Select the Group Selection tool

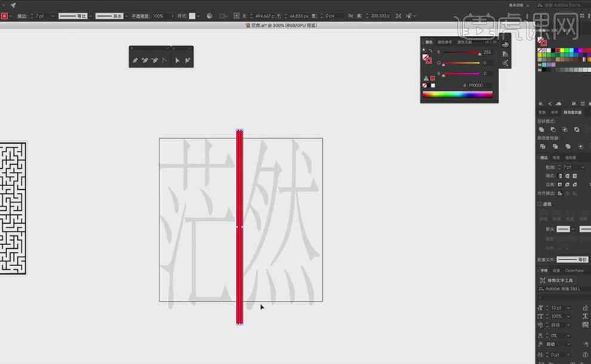tap(187, 60)
